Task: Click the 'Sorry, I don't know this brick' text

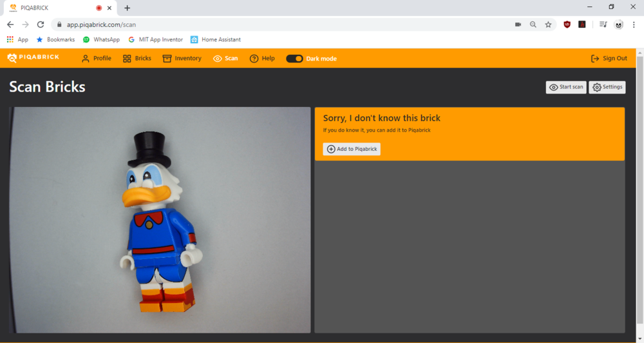Action: (x=381, y=118)
